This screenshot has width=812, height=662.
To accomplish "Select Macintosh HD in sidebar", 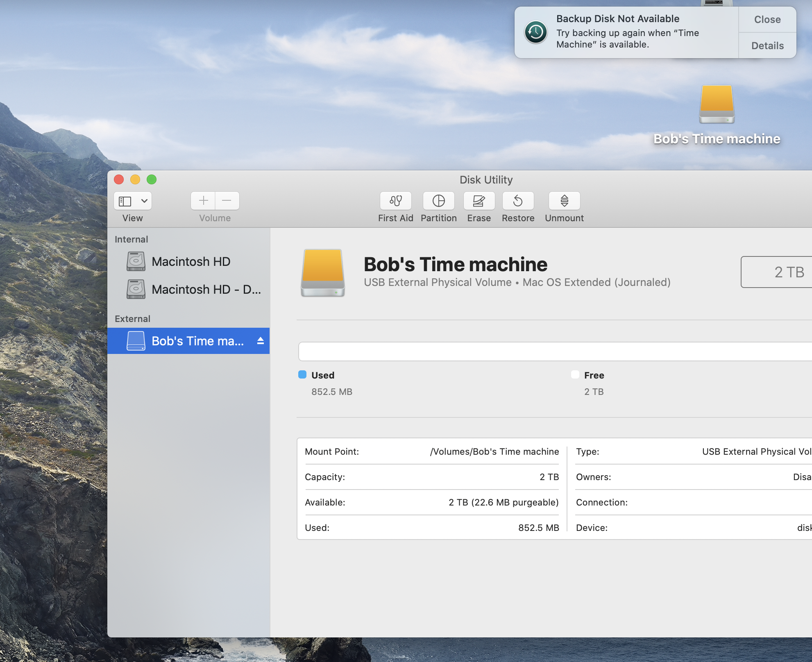I will point(191,262).
